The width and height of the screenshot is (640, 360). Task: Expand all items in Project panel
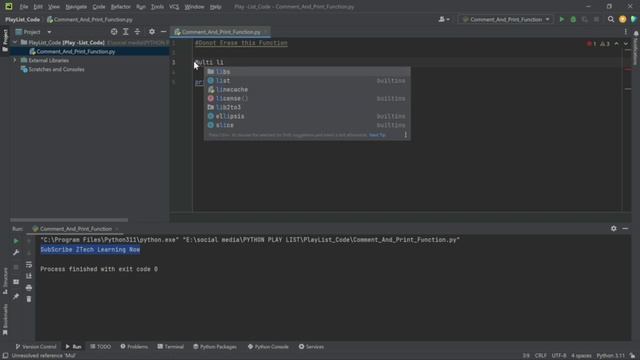click(126, 32)
